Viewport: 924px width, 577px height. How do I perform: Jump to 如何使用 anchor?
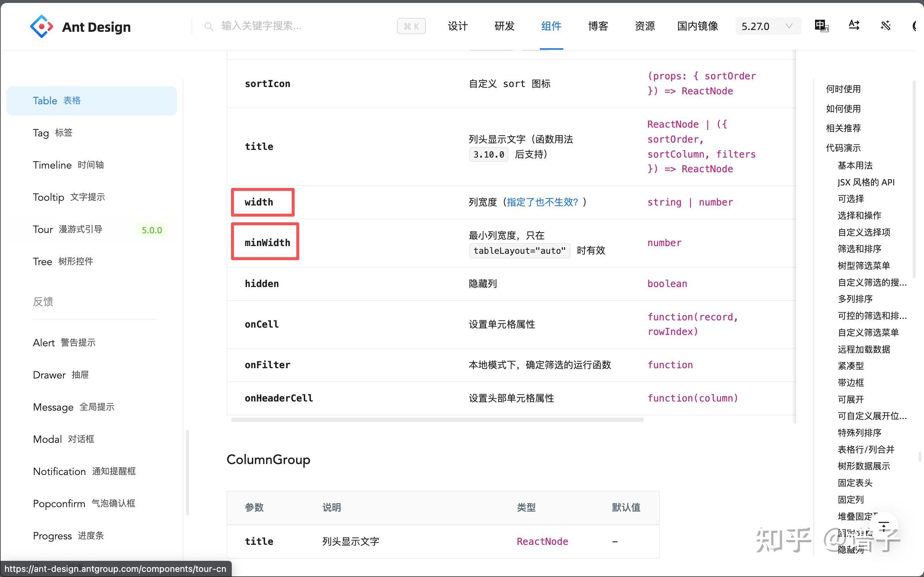coord(843,109)
